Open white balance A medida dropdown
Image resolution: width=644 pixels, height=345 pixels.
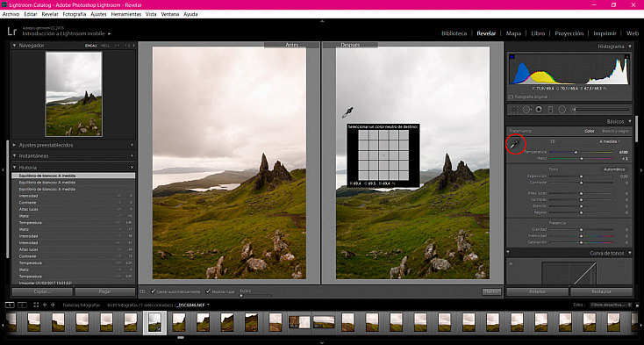[x=610, y=141]
